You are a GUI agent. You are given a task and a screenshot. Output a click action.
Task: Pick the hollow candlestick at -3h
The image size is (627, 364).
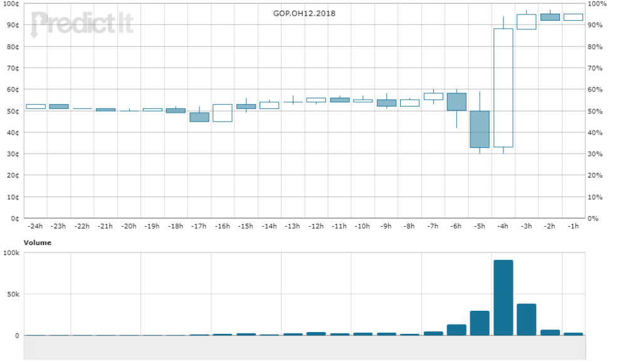527,22
